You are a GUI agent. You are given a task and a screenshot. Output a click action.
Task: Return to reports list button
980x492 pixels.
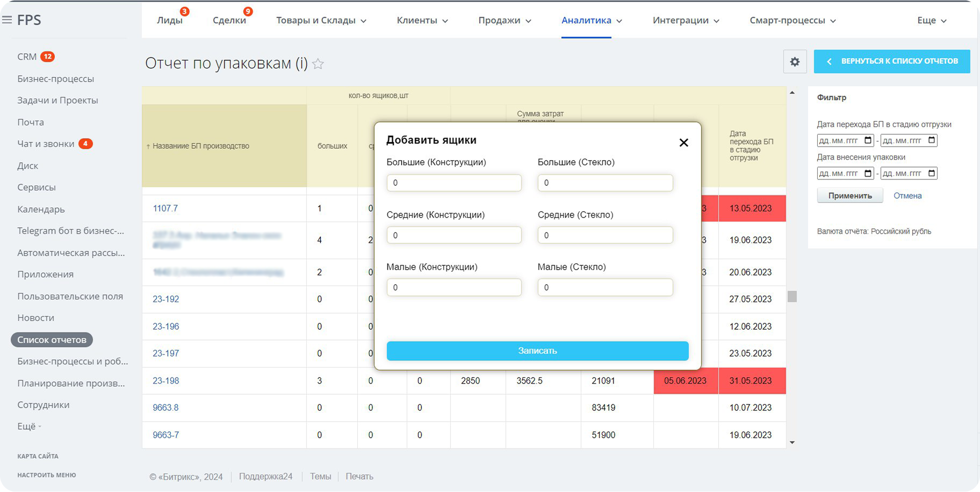click(x=892, y=61)
